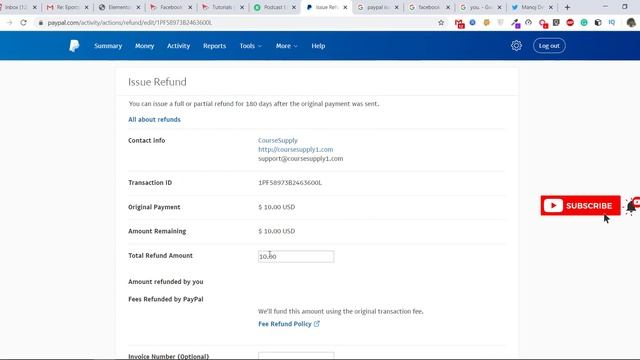Click the browser address bar URL
The width and height of the screenshot is (640, 360).
(129, 23)
